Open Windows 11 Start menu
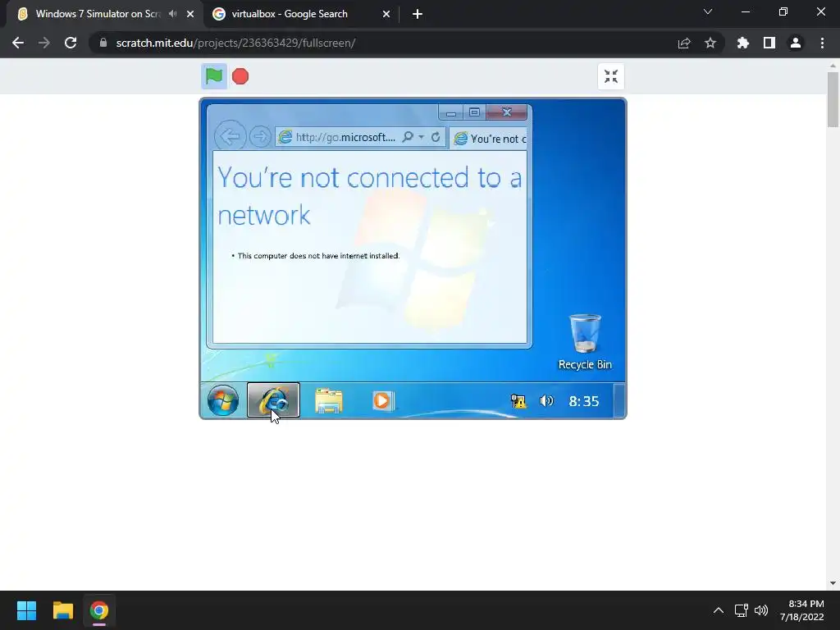The width and height of the screenshot is (840, 630). pos(26,610)
